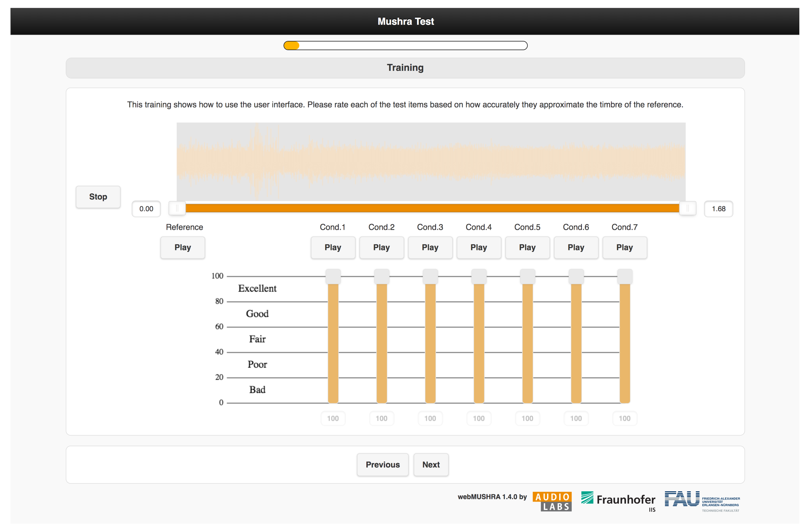Click the FAU university logo

point(702,500)
